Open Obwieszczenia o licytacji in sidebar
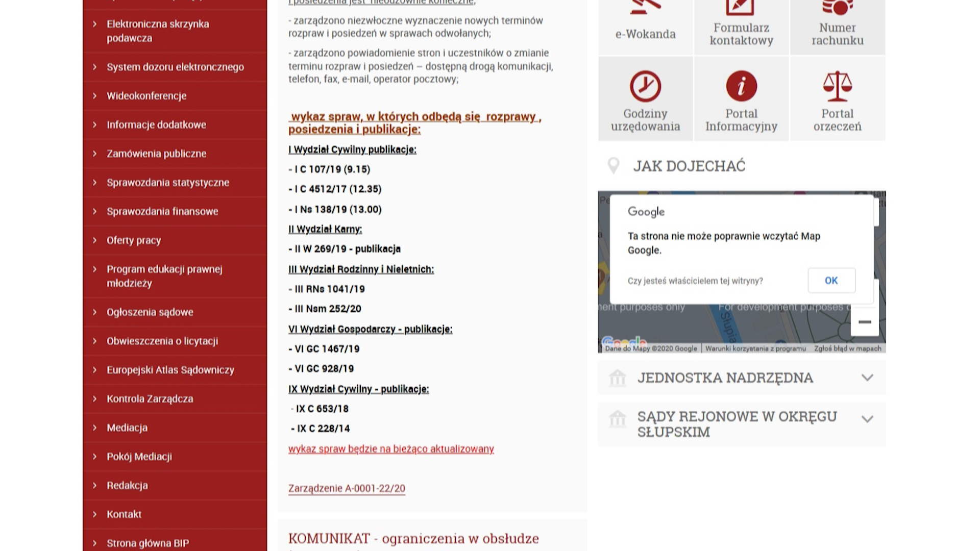This screenshot has width=980, height=551. tap(175, 341)
